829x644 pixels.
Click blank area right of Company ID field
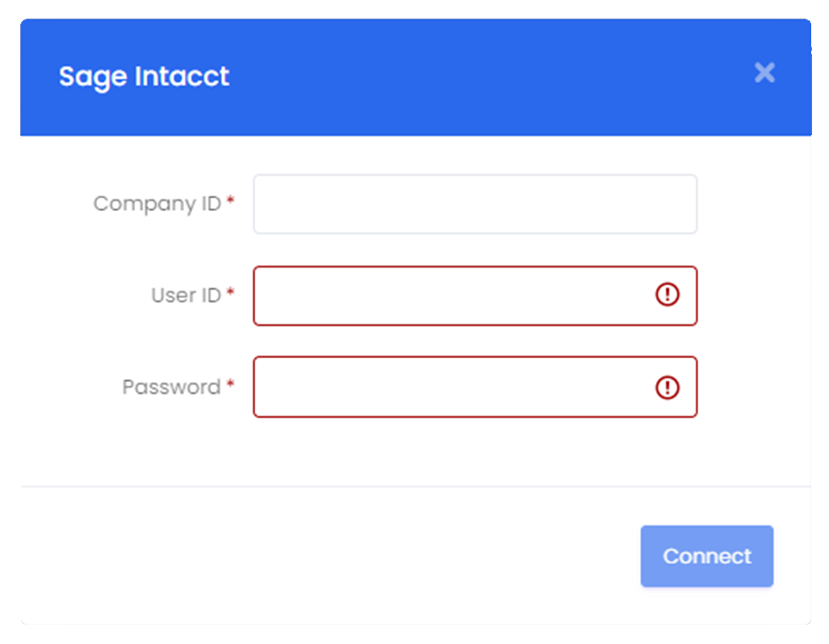(x=754, y=204)
